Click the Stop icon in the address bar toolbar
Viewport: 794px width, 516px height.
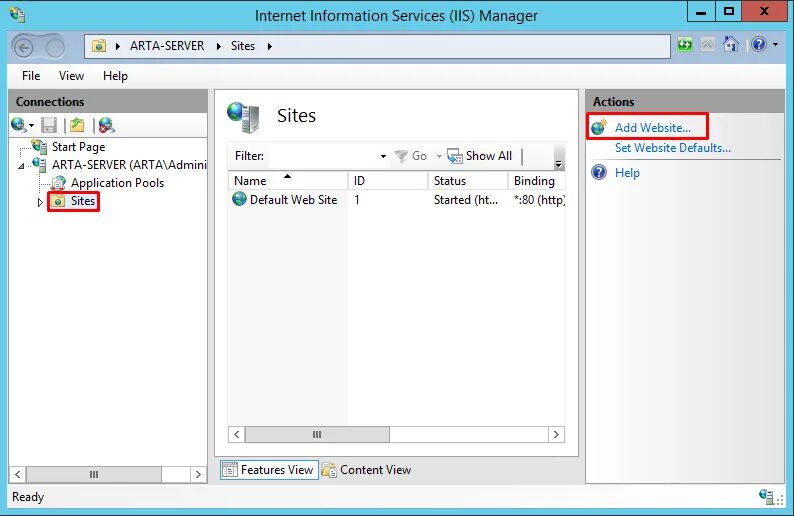707,45
